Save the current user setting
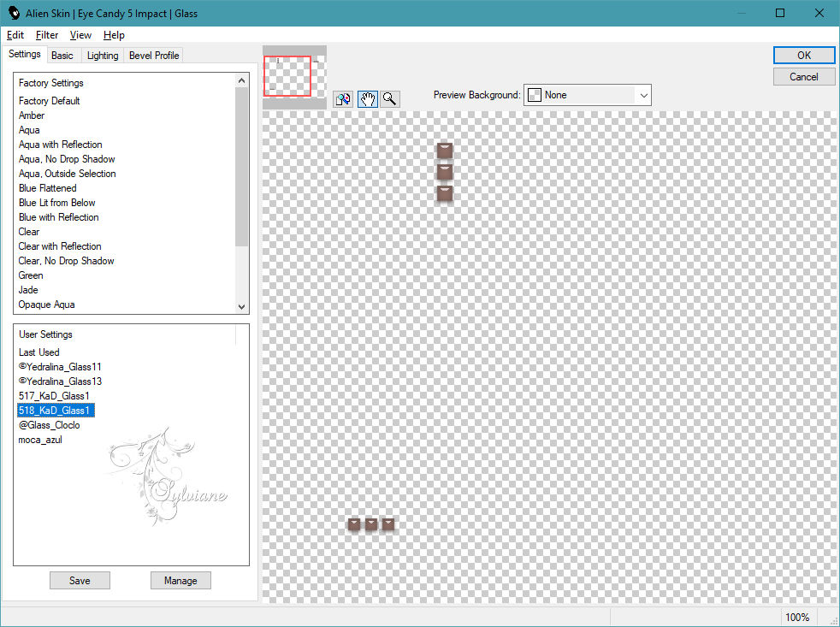This screenshot has width=840, height=627. point(80,580)
